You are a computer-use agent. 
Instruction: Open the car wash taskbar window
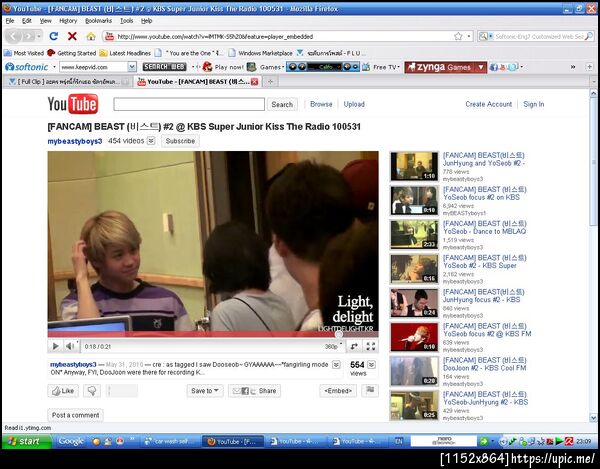tap(170, 441)
